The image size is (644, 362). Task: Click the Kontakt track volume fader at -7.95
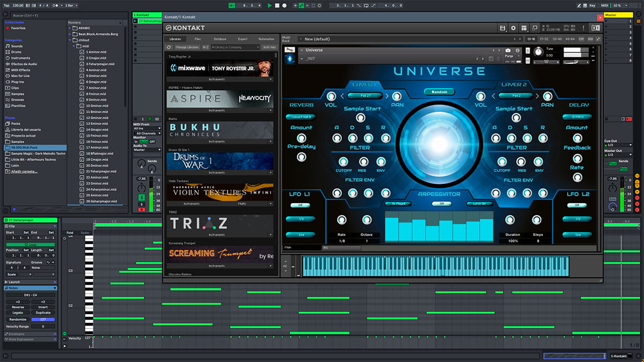[141, 179]
